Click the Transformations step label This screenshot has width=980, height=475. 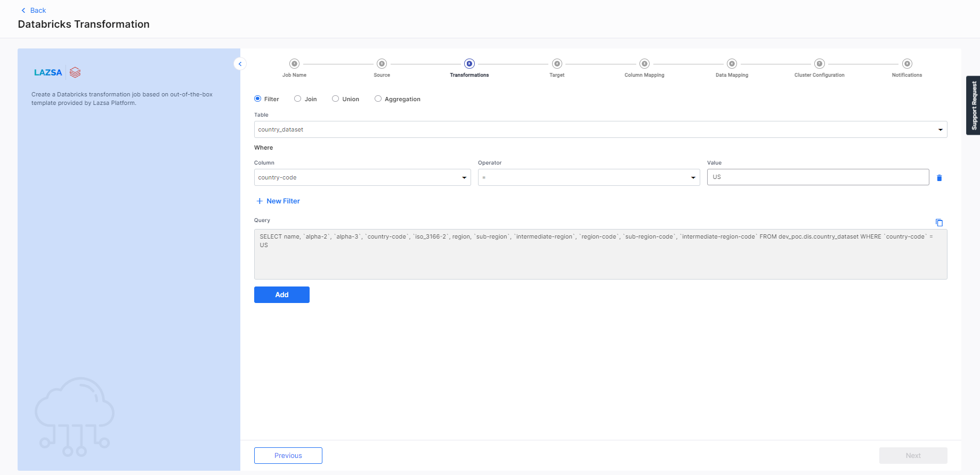coord(469,75)
